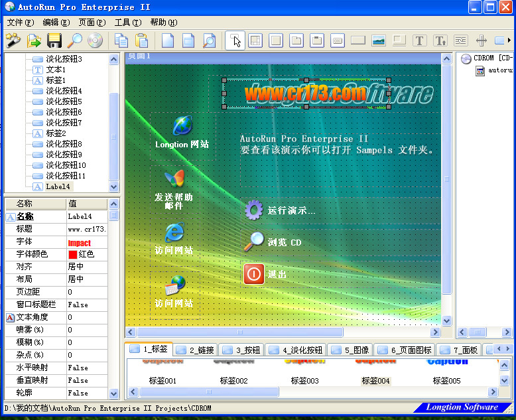
Task: Select the image picture object tool
Action: pos(379,40)
